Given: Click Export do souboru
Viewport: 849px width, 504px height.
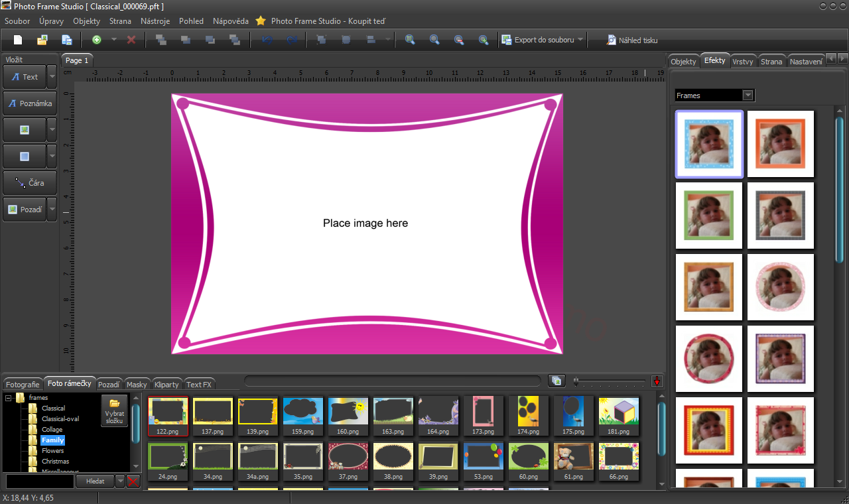Looking at the screenshot, I should pyautogui.click(x=538, y=40).
